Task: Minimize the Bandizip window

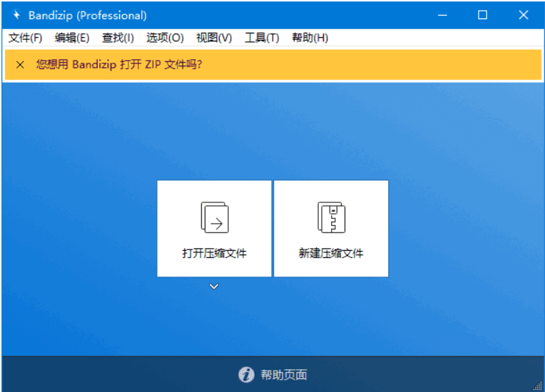Action: tap(442, 15)
